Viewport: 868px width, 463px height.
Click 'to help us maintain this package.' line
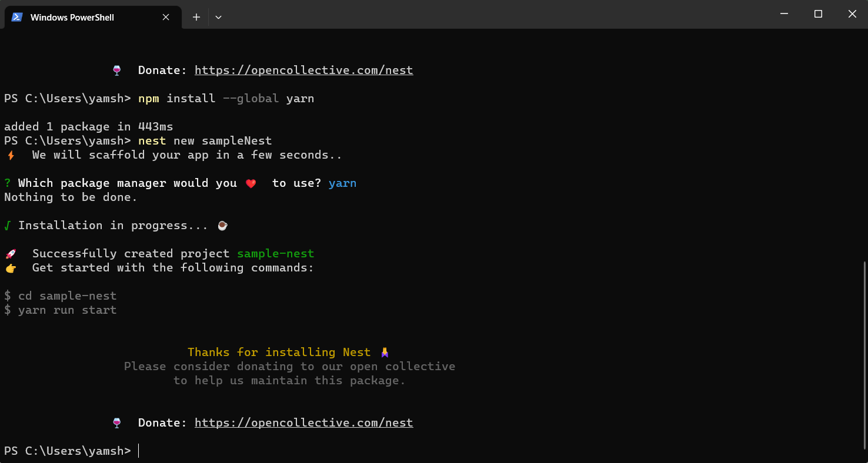289,380
